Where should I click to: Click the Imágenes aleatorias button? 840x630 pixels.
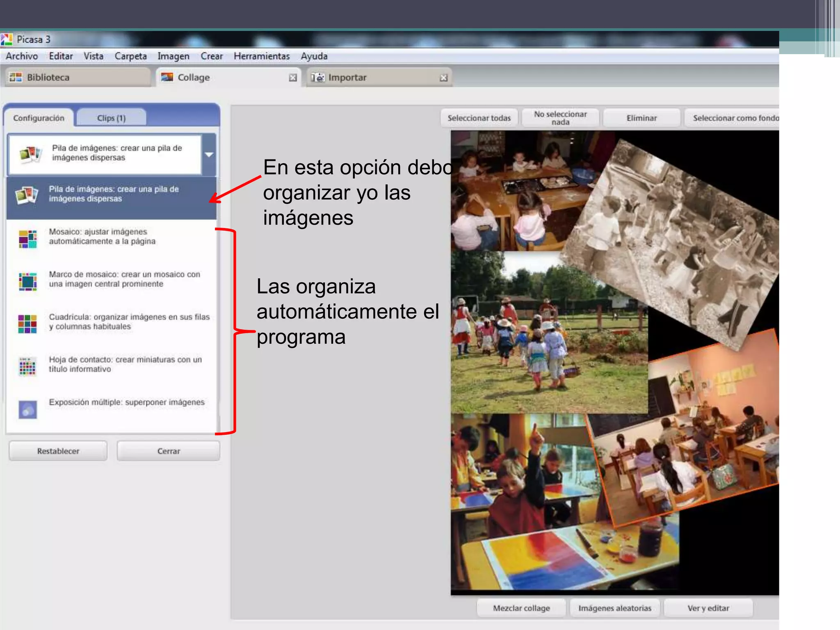click(x=615, y=608)
